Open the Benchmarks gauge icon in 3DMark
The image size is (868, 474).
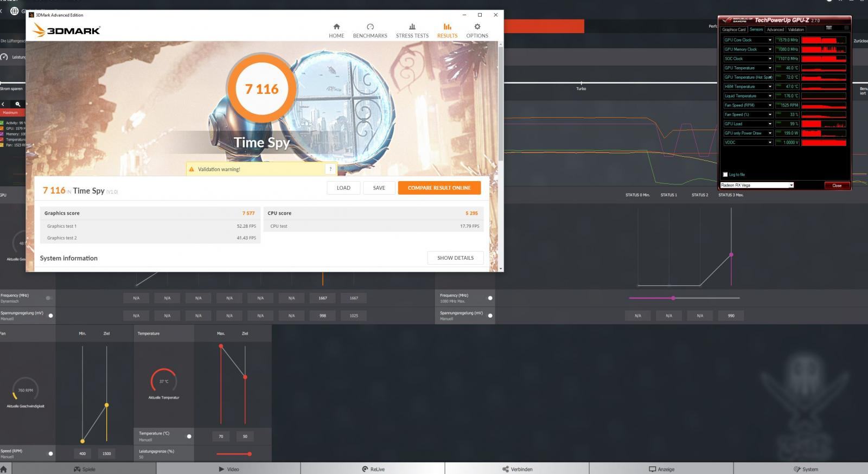pos(370,27)
